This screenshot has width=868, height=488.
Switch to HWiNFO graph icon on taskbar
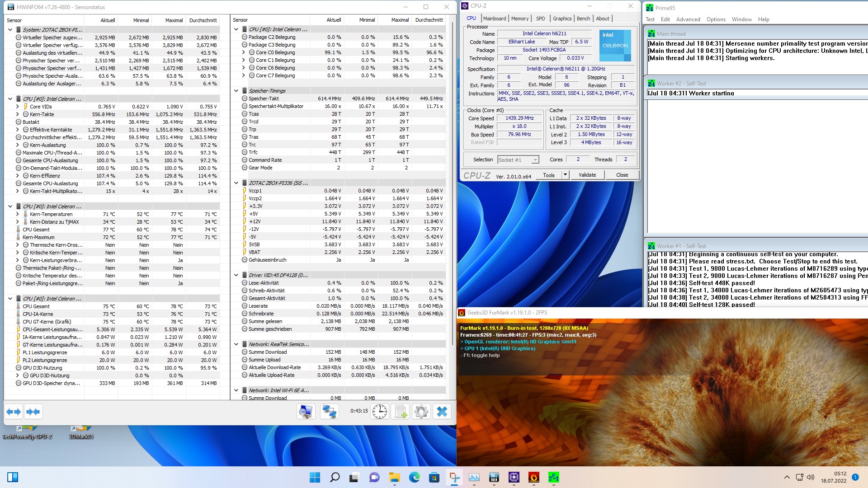point(494,477)
